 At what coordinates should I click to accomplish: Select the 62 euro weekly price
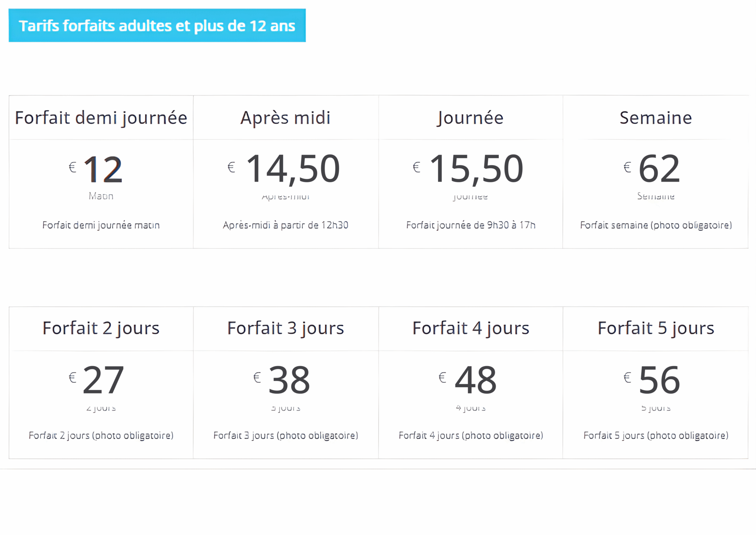point(659,169)
